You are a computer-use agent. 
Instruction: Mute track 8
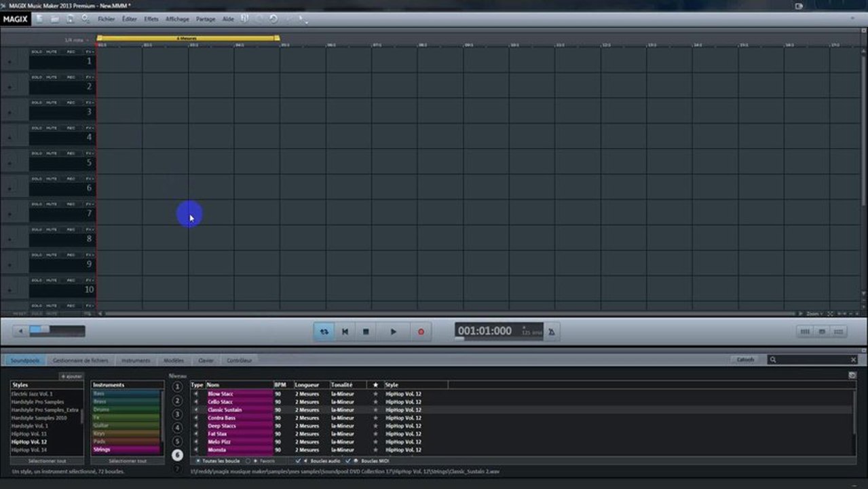pyautogui.click(x=52, y=230)
